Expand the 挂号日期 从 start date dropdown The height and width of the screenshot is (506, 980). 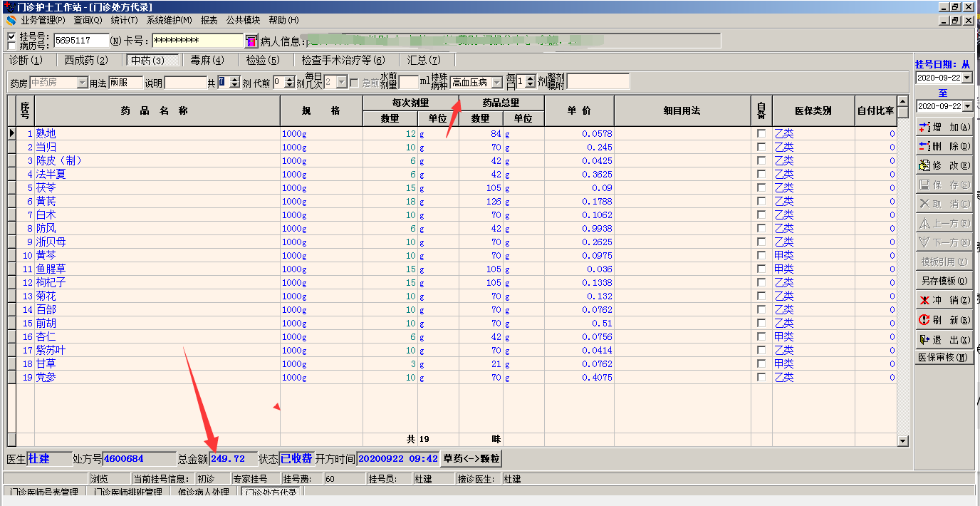967,78
